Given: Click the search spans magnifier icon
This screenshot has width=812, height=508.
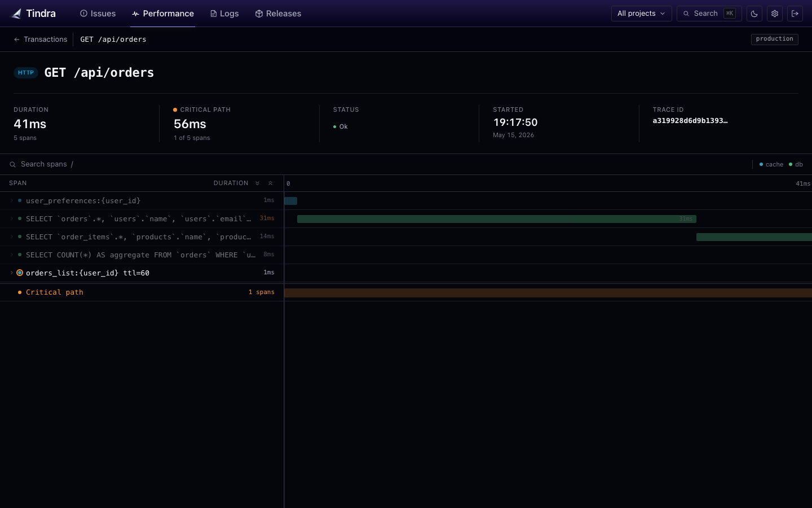Looking at the screenshot, I should [12, 165].
